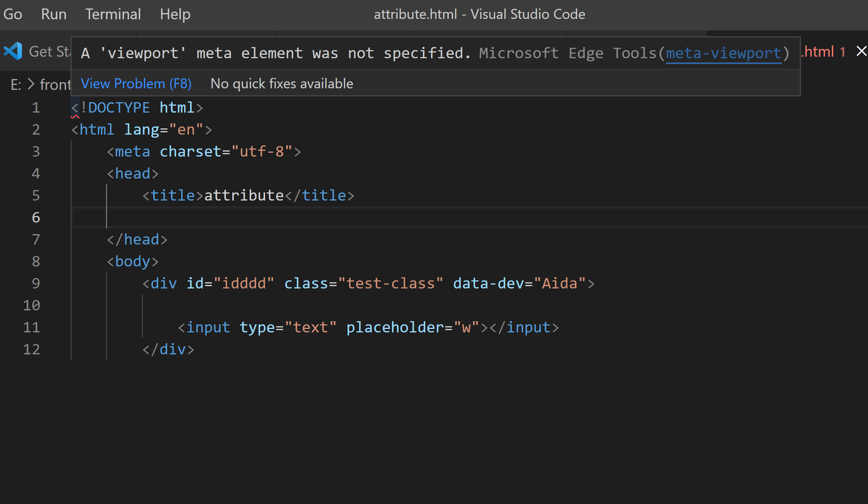Click the type="text" attribute of input
868x504 pixels.
pyautogui.click(x=288, y=327)
